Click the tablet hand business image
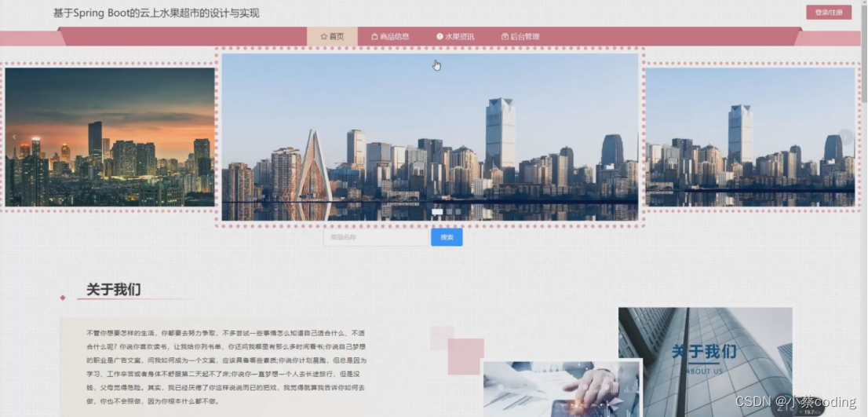Screen dimensions: 868x417 [x=561, y=389]
